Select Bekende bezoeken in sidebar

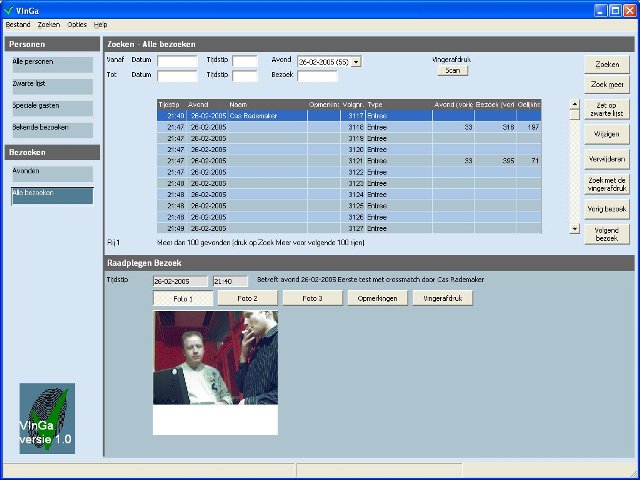52,131
